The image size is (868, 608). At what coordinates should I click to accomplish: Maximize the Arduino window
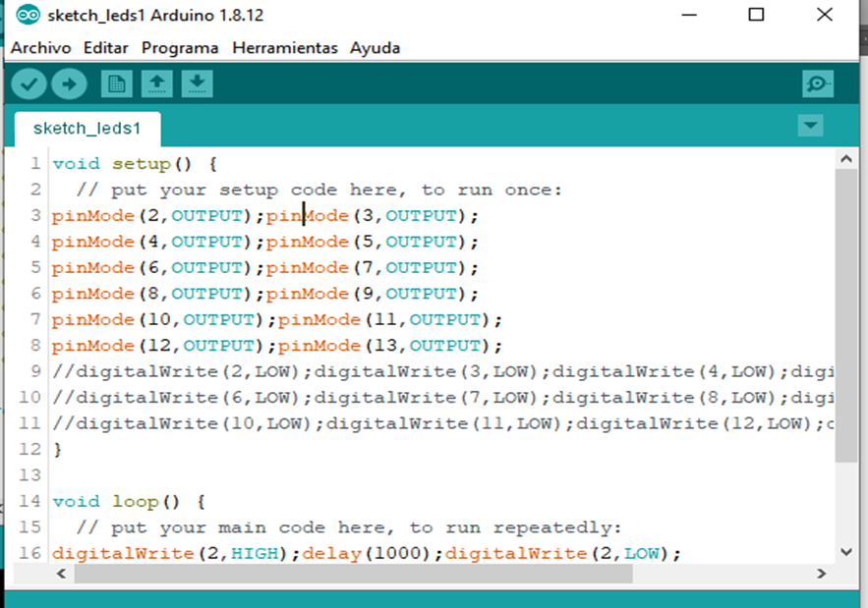[x=756, y=15]
